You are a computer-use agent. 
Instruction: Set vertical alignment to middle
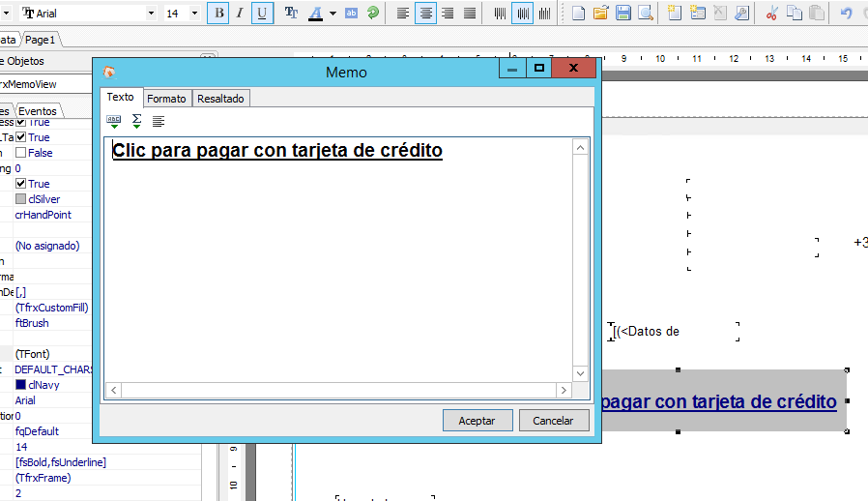[523, 13]
